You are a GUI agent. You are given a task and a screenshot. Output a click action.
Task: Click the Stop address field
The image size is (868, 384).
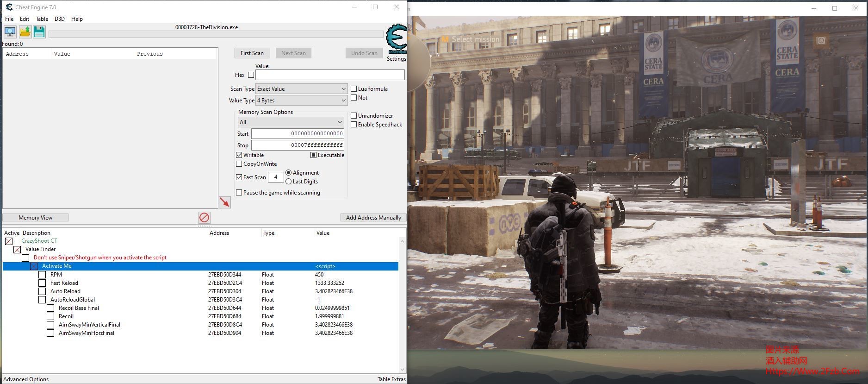click(298, 145)
